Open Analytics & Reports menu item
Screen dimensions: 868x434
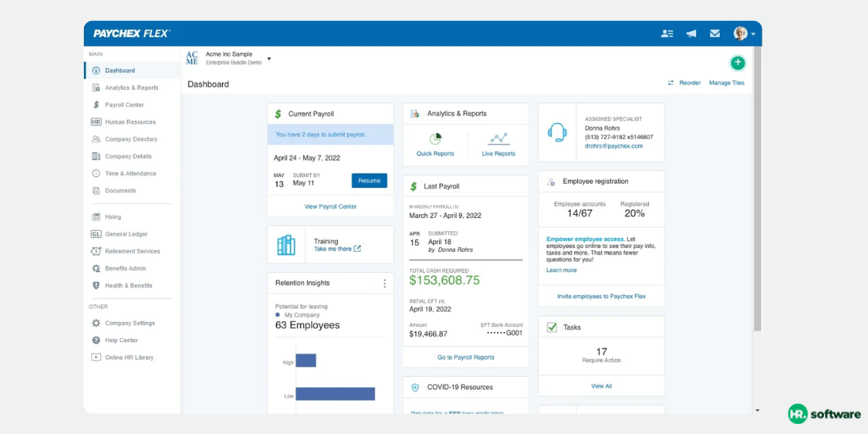(132, 88)
